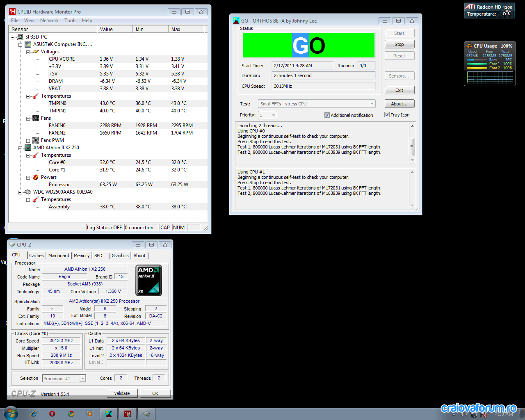Click the Fans fan icon
525x420 pixels.
pyautogui.click(x=36, y=118)
